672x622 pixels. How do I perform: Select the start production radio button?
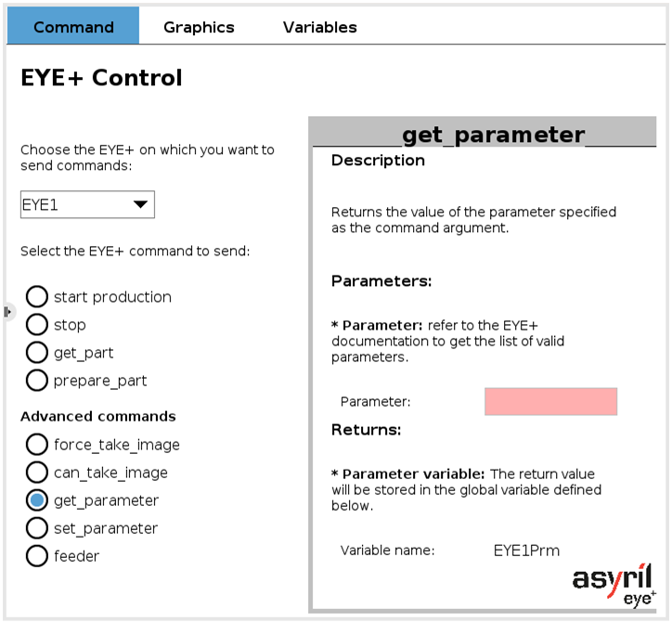(37, 297)
